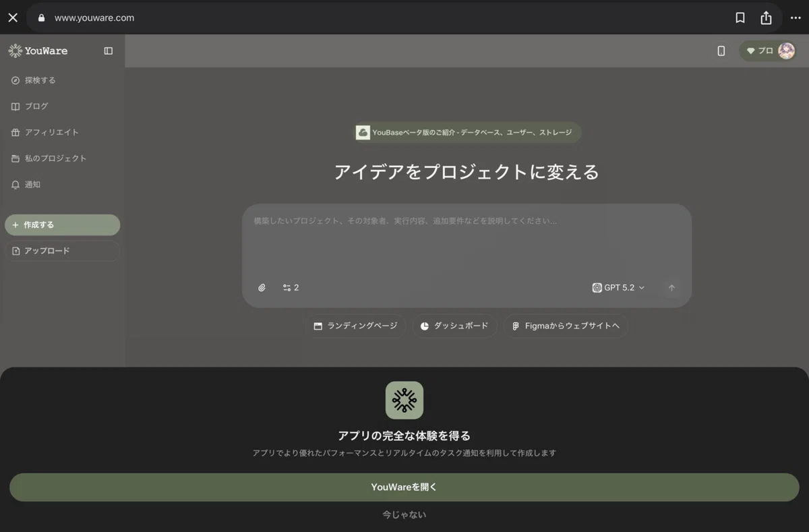
Task: Click the YouWare app icon in the banner
Action: 404,401
